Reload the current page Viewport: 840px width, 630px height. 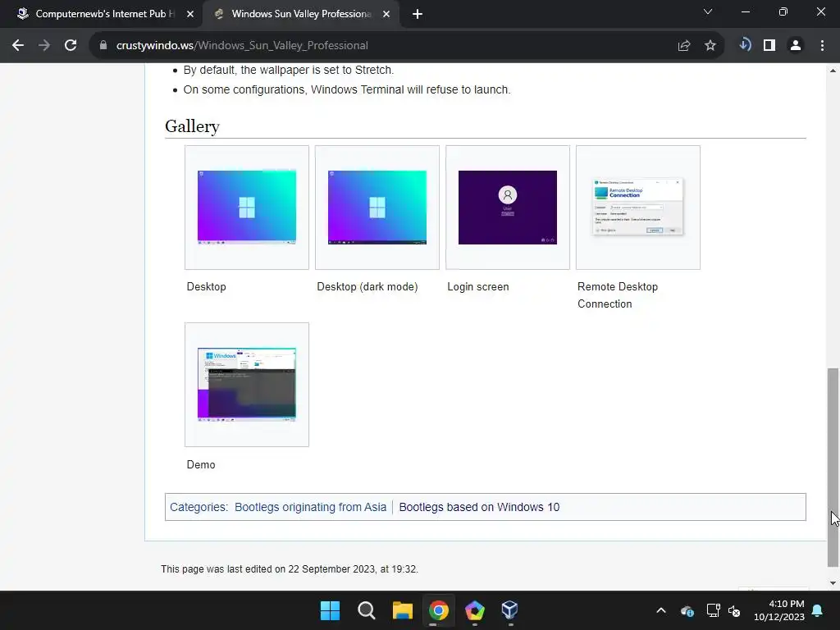(71, 46)
